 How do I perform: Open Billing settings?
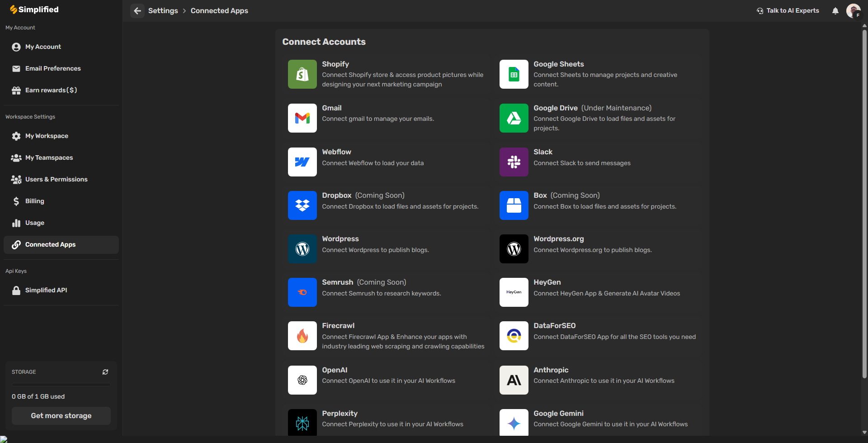tap(61, 201)
